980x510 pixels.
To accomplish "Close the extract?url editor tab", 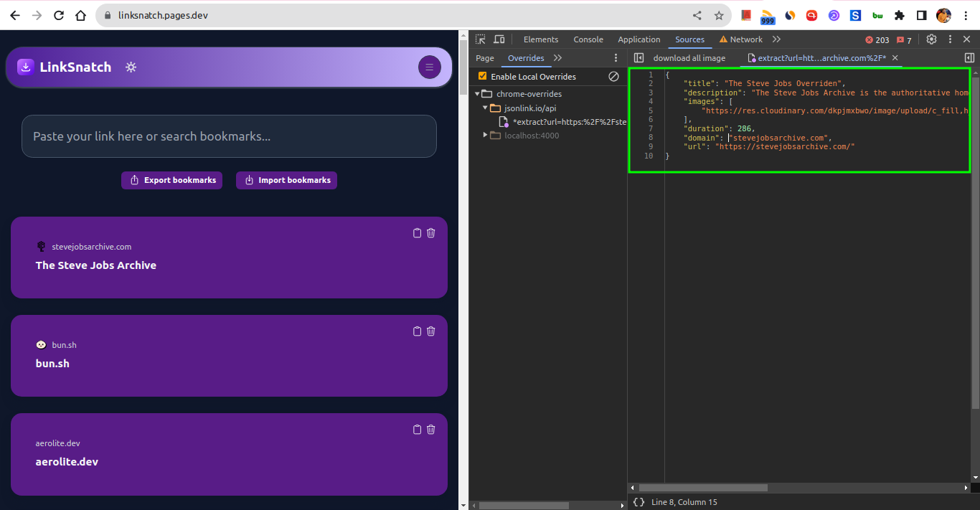I will [895, 58].
